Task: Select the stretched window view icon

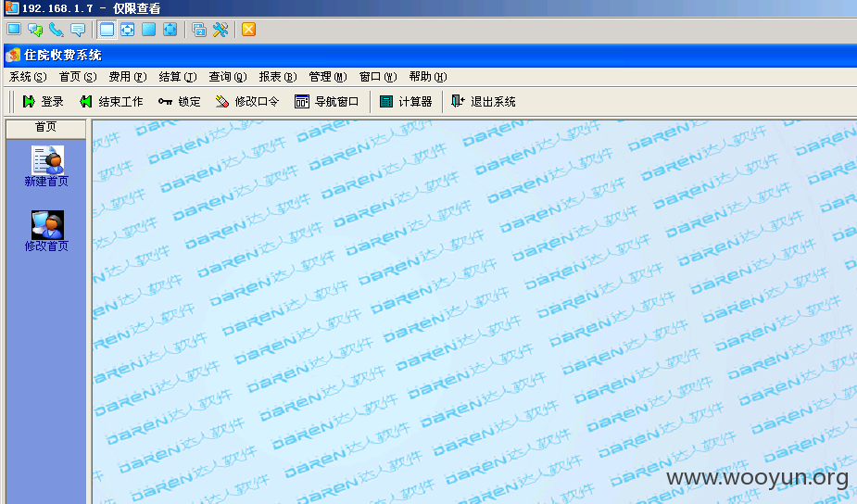Action: (128, 30)
